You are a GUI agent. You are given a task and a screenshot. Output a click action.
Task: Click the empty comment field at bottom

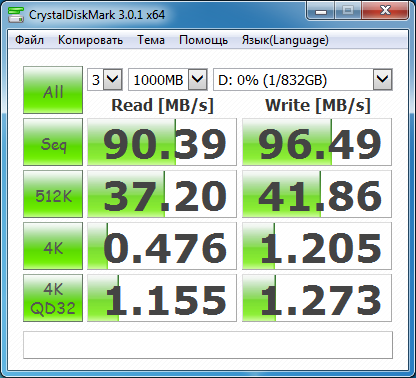click(x=208, y=345)
